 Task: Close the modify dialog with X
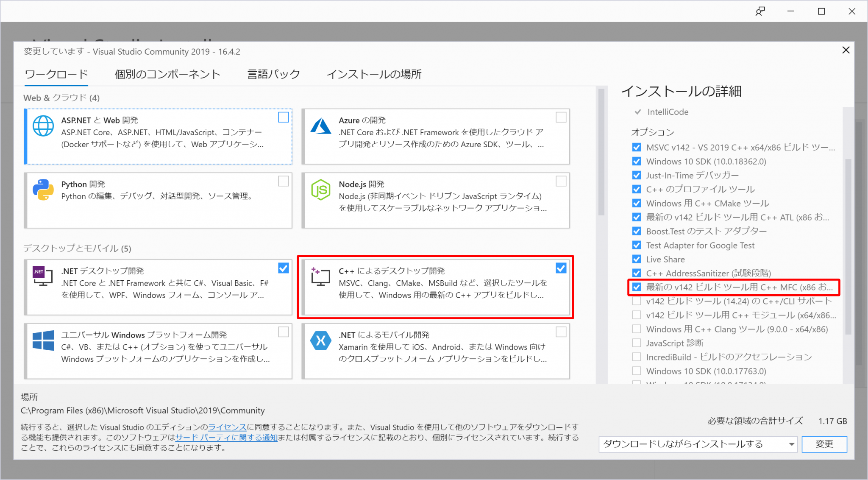[x=846, y=50]
